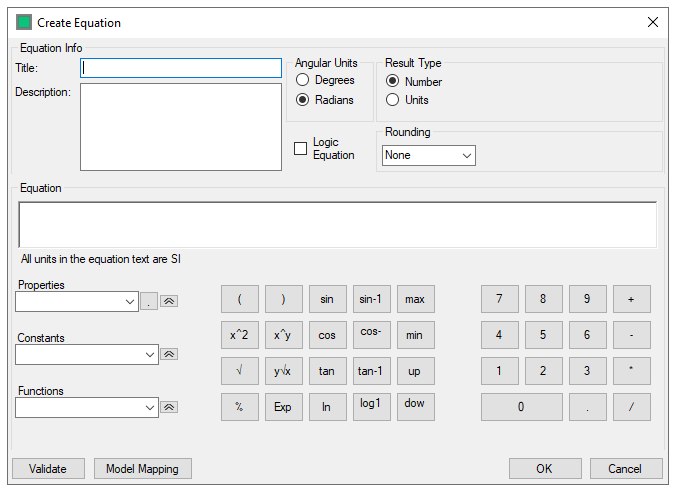The height and width of the screenshot is (491, 676).
Task: Expand the Functions dropdown list
Action: [x=150, y=407]
